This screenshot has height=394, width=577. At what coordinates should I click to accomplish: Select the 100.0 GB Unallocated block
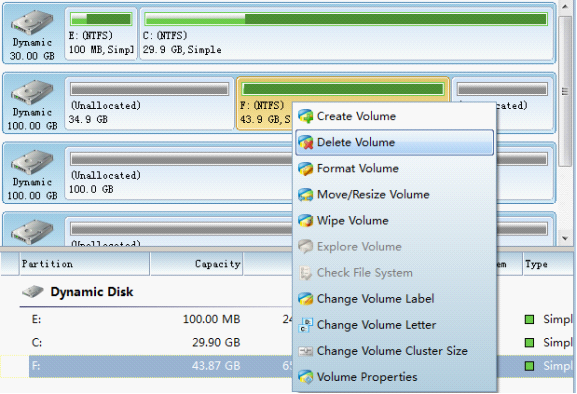pyautogui.click(x=178, y=173)
